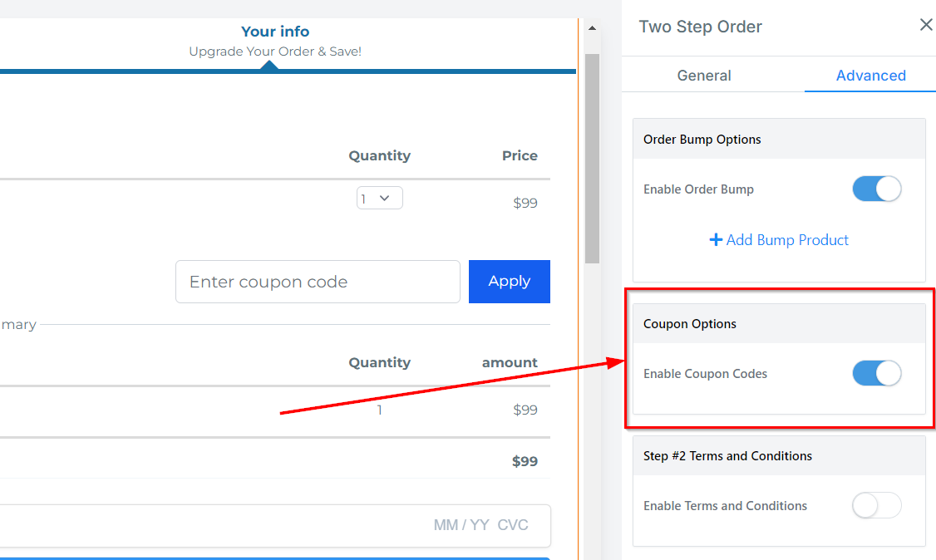The image size is (936, 560).
Task: Click the Enter coupon code field
Action: (x=318, y=282)
